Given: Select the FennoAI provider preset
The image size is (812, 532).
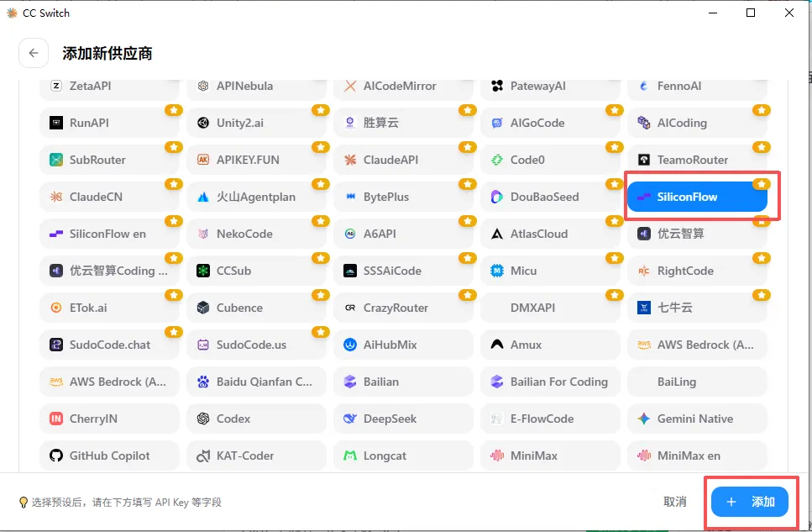Looking at the screenshot, I should tap(697, 87).
